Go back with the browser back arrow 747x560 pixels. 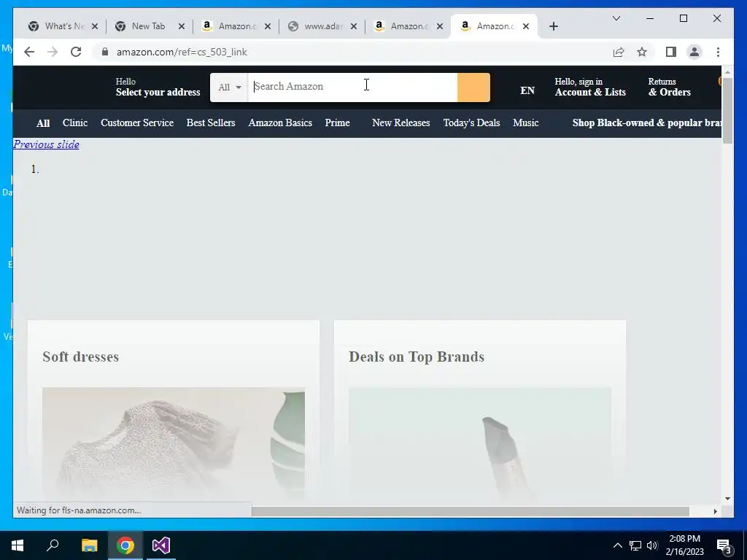[29, 52]
